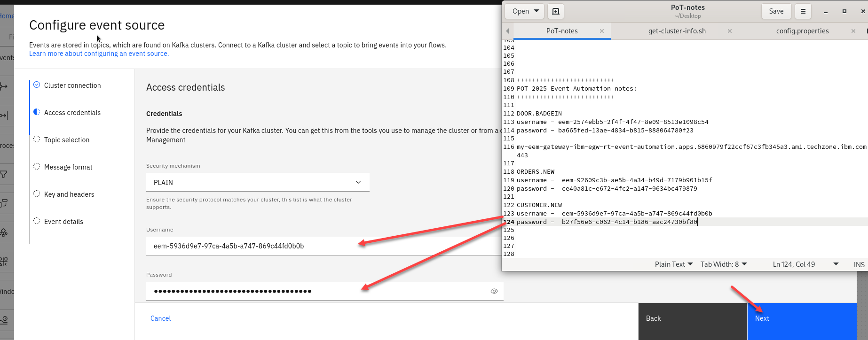This screenshot has width=868, height=340.
Task: Toggle INS insert mode indicator
Action: click(859, 264)
